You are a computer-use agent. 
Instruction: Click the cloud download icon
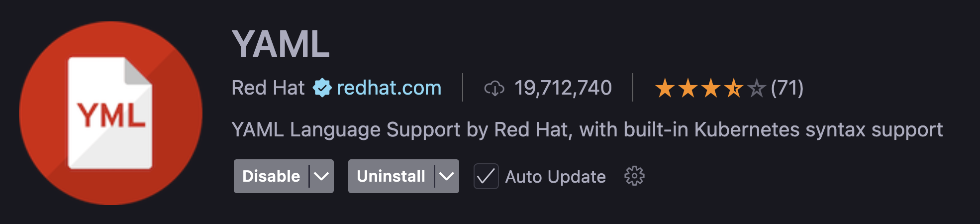pos(494,89)
